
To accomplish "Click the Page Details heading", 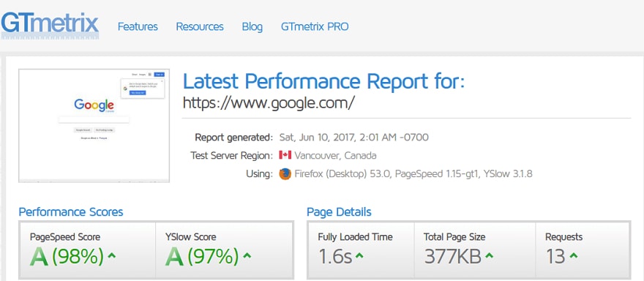I will tap(339, 212).
